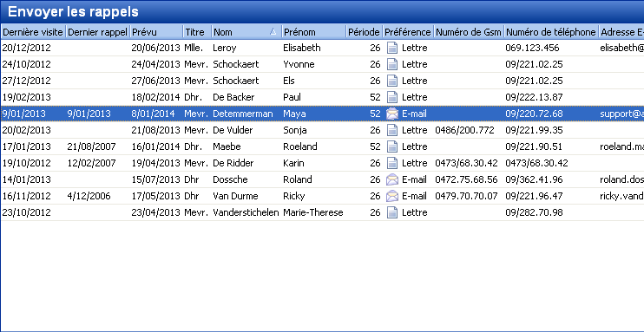Click the Numéro de Gsm column header
The height and width of the screenshot is (332, 644).
(x=469, y=31)
